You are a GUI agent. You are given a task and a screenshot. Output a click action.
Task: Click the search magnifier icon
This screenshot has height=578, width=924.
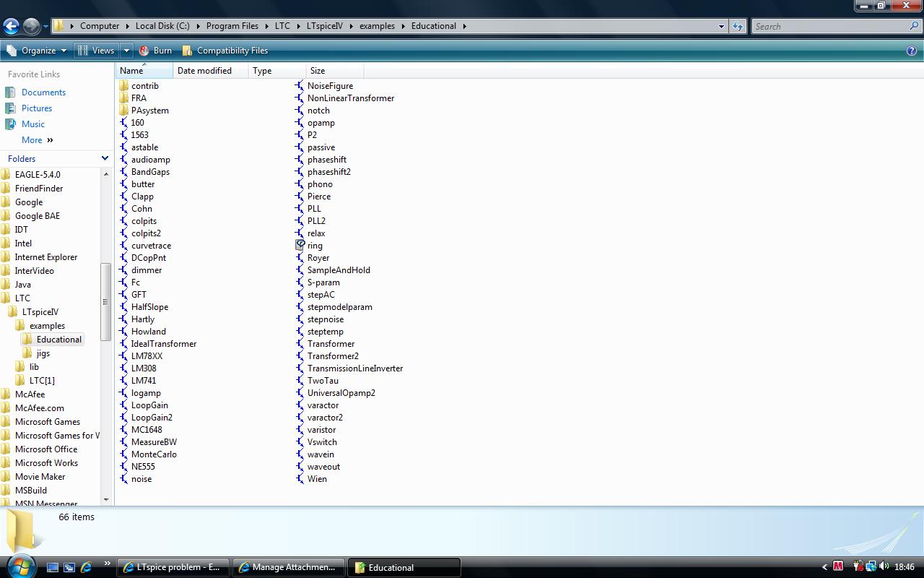click(915, 26)
